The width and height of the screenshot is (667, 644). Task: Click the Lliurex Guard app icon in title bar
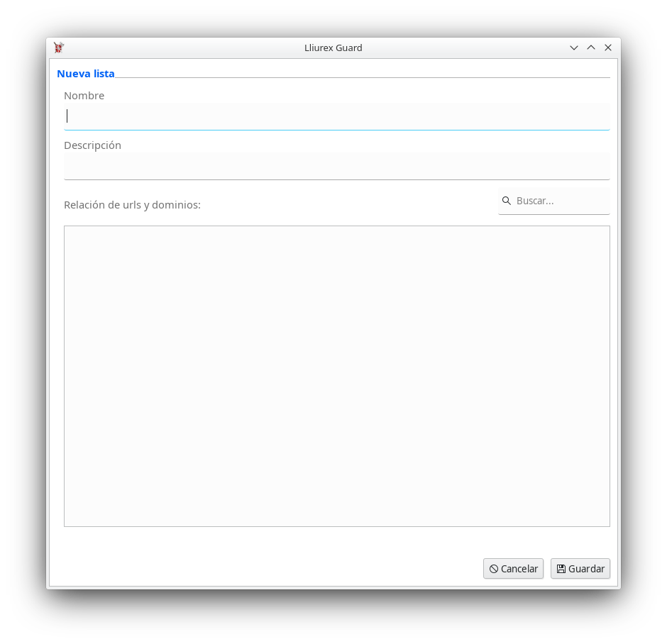tap(59, 48)
